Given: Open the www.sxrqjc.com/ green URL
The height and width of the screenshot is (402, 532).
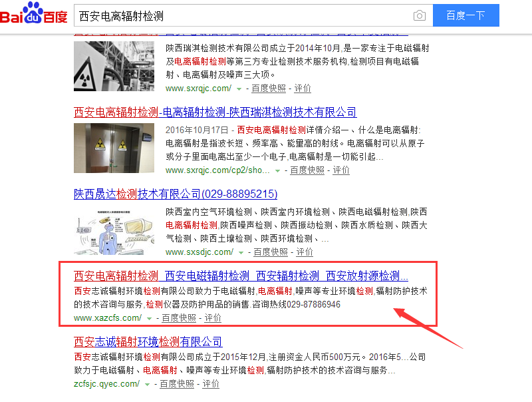Looking at the screenshot, I should 198,89.
